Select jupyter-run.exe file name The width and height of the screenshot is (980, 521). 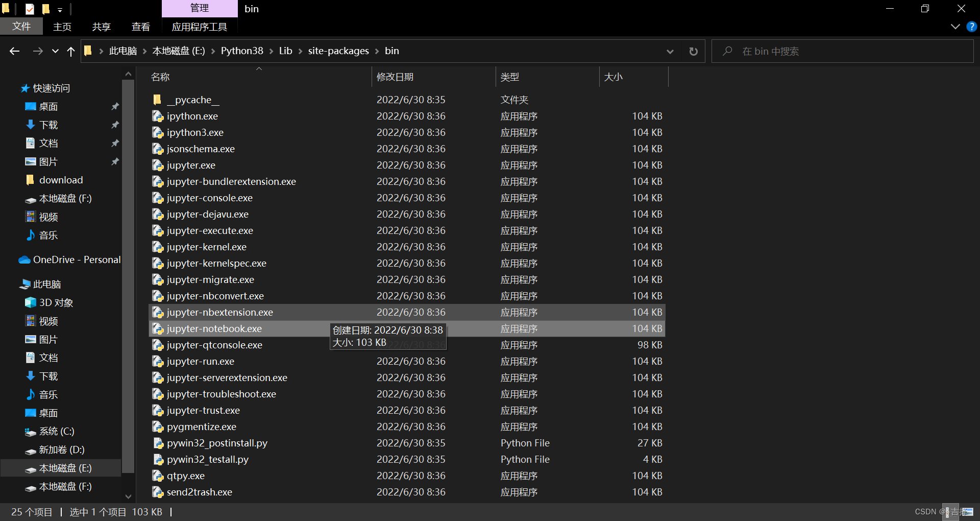pos(201,361)
